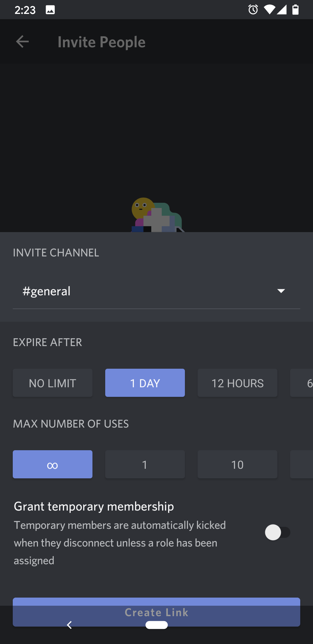Screen dimensions: 313x644
Task: Tap the image notification icon in status bar
Action: click(50, 10)
